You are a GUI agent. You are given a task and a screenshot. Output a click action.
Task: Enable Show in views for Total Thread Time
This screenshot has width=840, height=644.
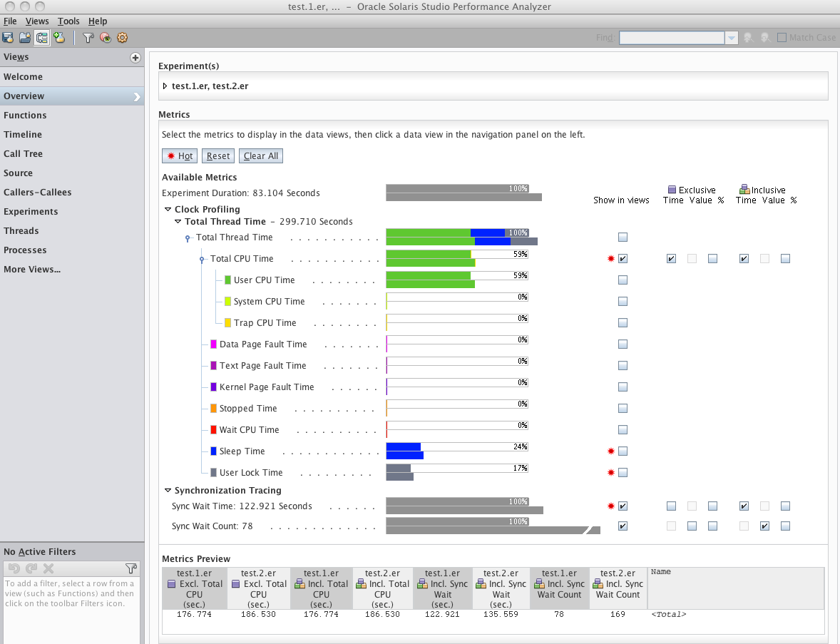623,237
